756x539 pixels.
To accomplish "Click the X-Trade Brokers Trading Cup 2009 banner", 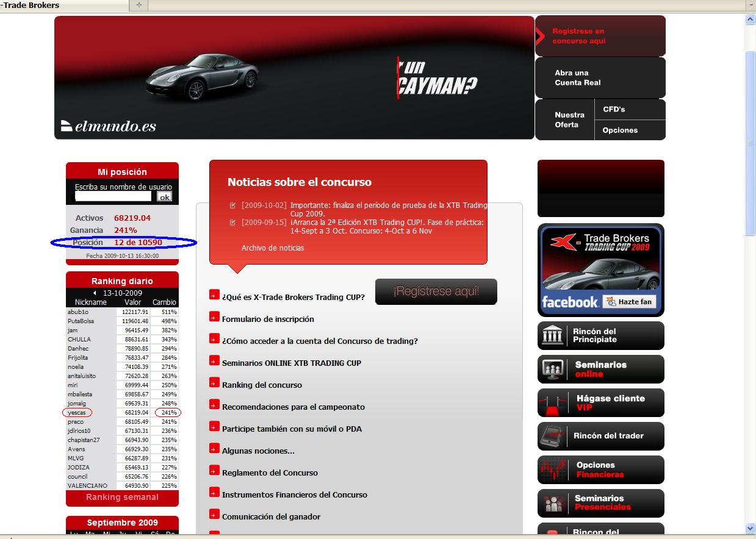I will click(x=600, y=269).
